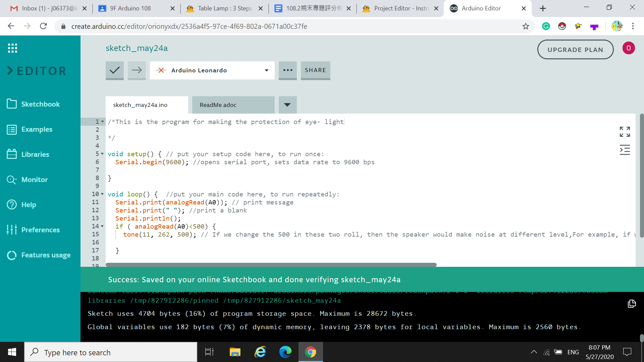Fold the if block at line 14
The image size is (644, 362).
102,226
